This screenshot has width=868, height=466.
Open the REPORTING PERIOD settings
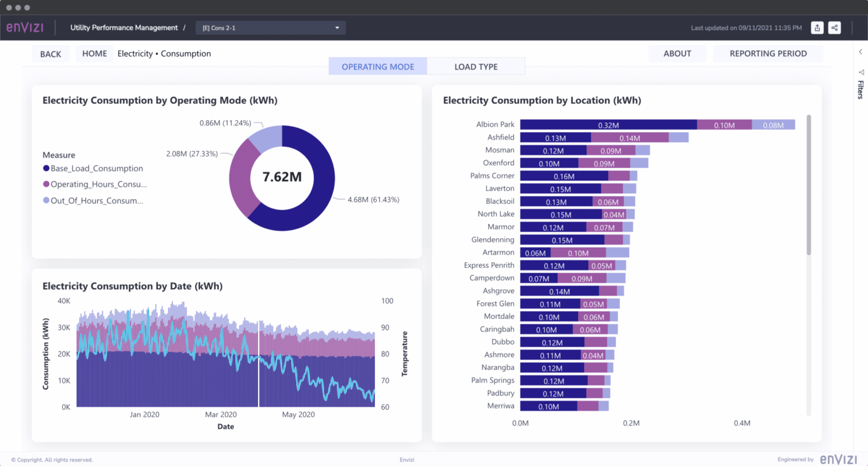(768, 53)
